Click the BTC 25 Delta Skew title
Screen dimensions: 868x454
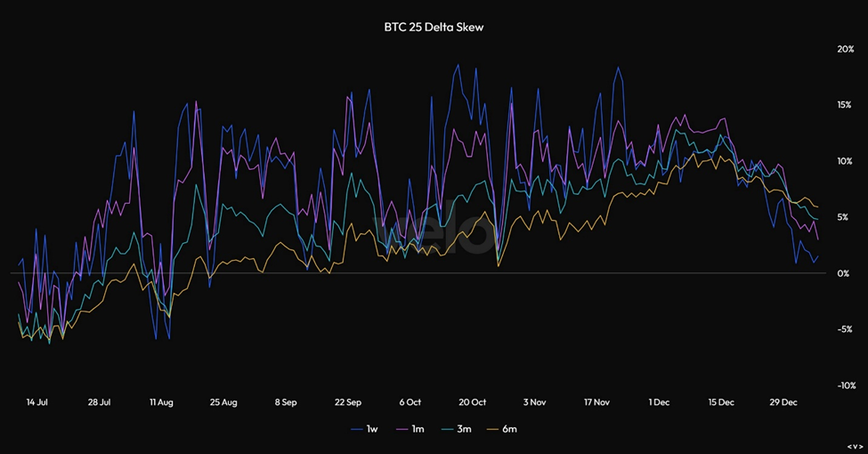click(x=434, y=28)
